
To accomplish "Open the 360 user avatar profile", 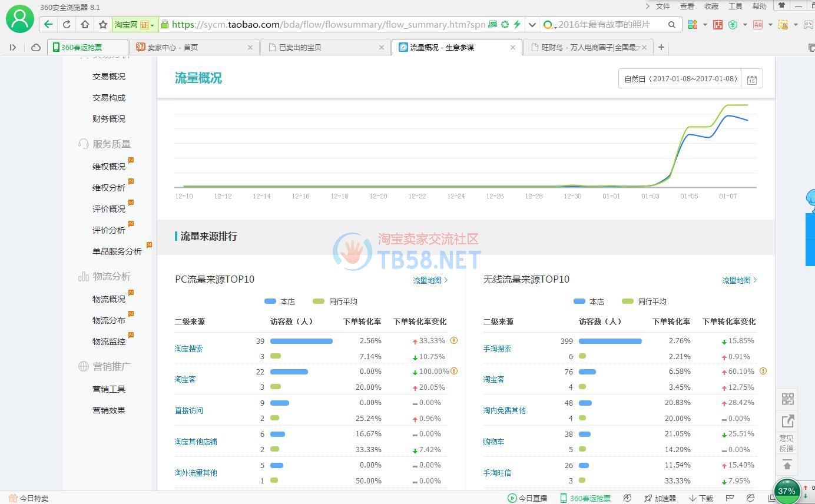I will [19, 18].
